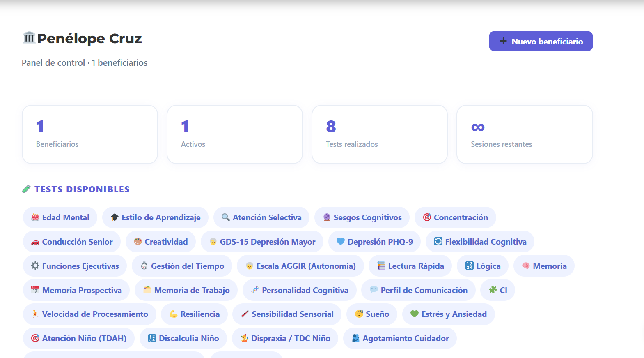This screenshot has height=358, width=644.
Task: Click the Tests realizados stat card
Action: coord(380,134)
